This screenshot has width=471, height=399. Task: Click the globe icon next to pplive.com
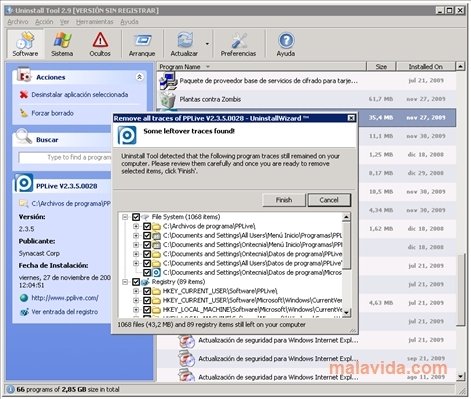pyautogui.click(x=24, y=298)
